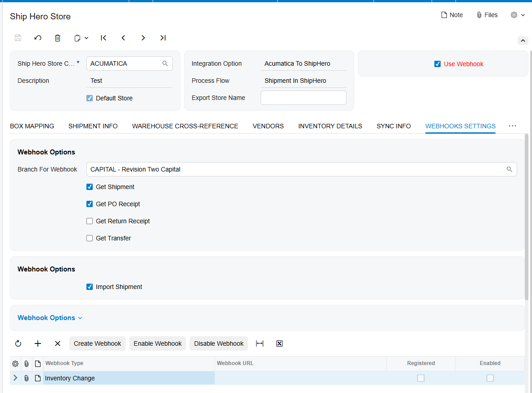This screenshot has width=532, height=393.
Task: Open Branch For Webhook selector
Action: click(x=302, y=169)
